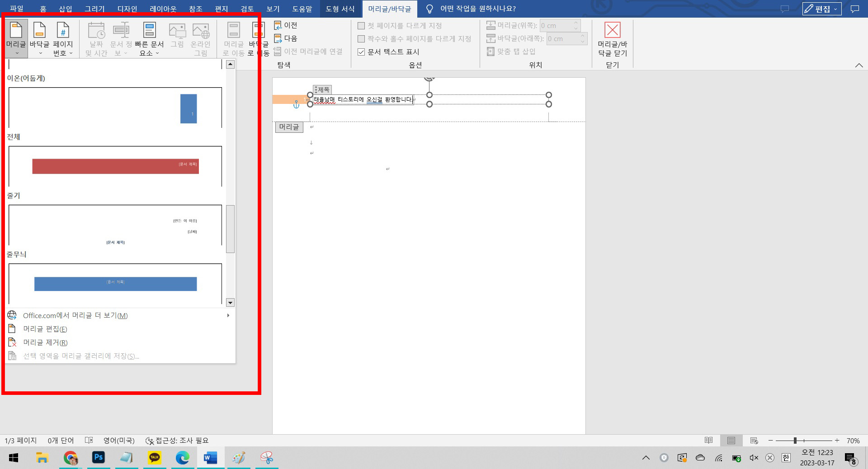Click the layout anchor icon beside the text box
This screenshot has height=469, width=868.
(296, 105)
